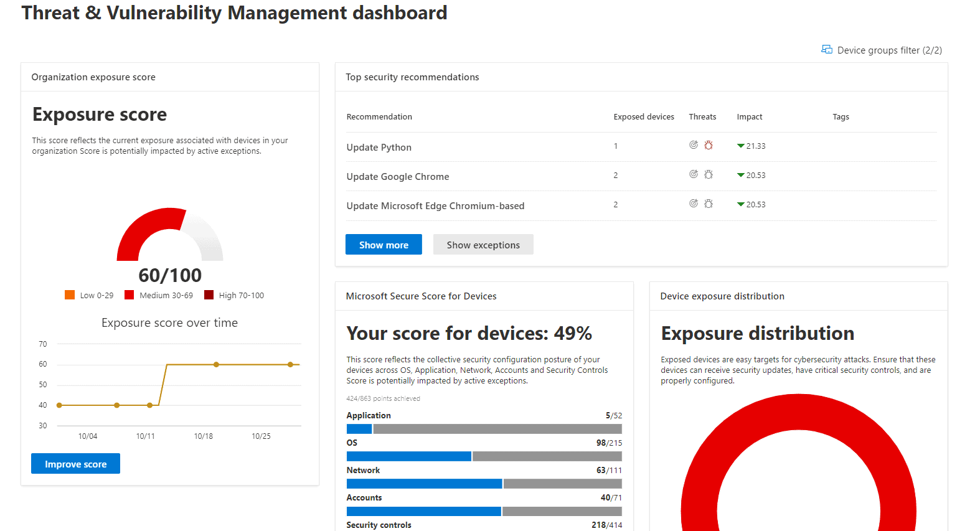Open the Update Python recommendation
This screenshot has height=531, width=980.
(x=379, y=148)
